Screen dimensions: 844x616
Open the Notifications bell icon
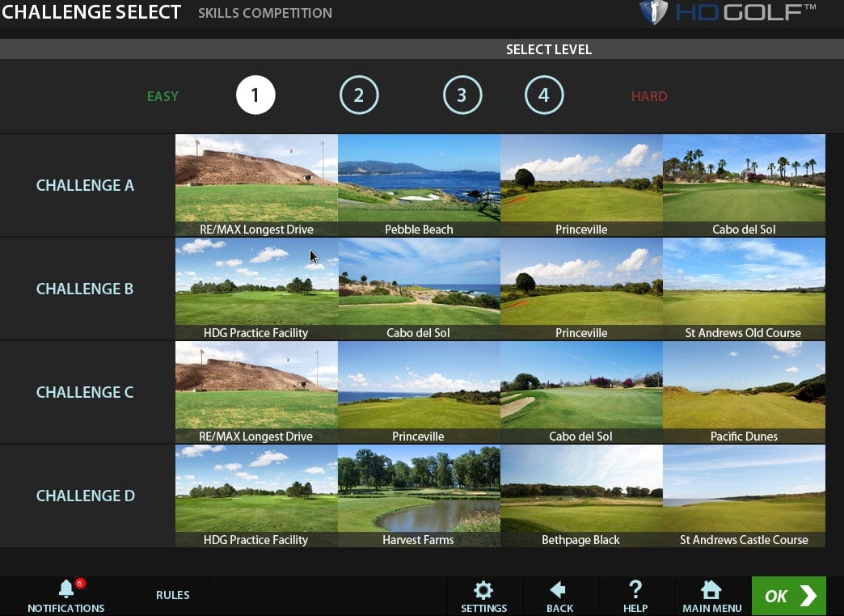[x=66, y=590]
